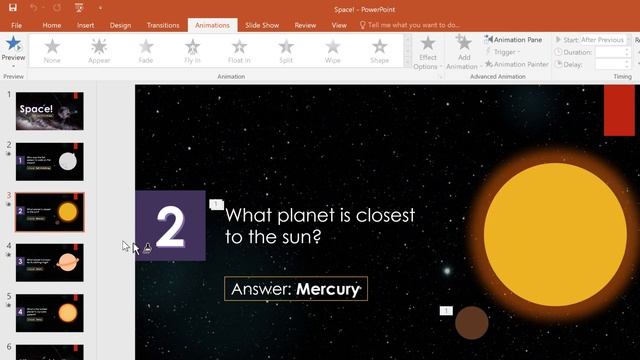The height and width of the screenshot is (360, 640).
Task: Choose the None animation effect
Action: point(52,51)
